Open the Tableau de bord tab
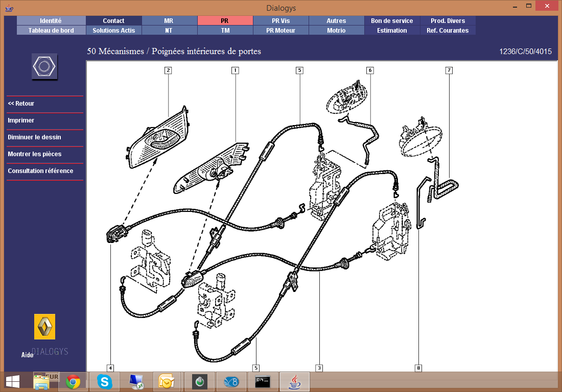562x392 pixels. point(51,31)
